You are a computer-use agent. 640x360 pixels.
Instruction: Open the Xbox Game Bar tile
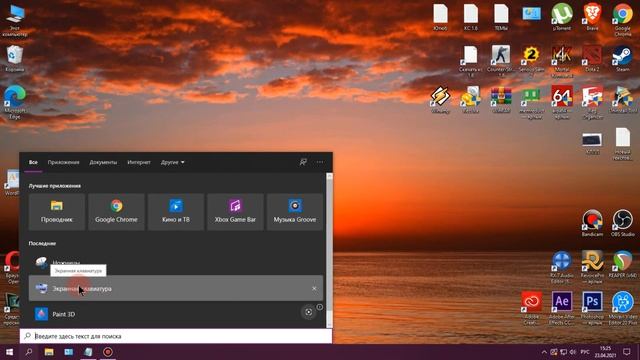click(235, 212)
